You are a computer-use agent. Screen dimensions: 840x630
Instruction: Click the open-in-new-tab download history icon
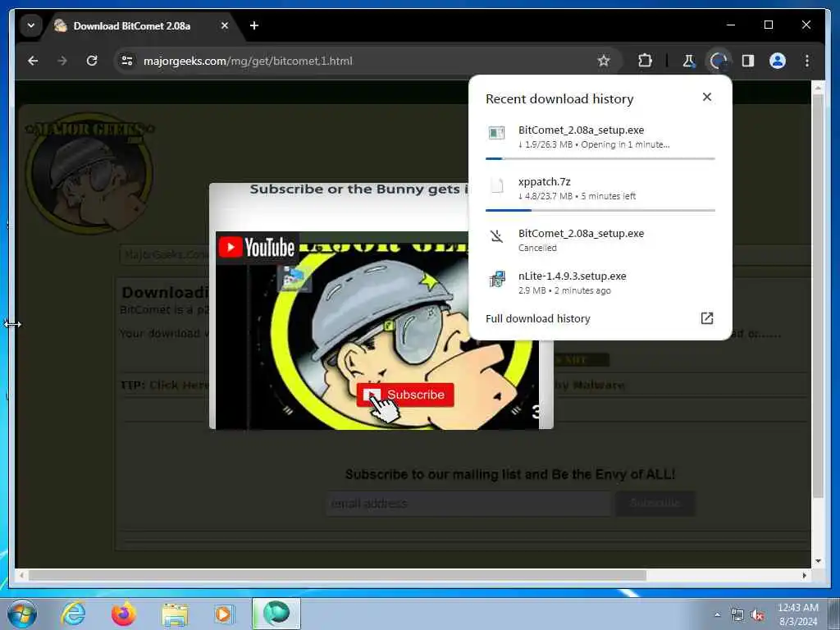click(707, 318)
